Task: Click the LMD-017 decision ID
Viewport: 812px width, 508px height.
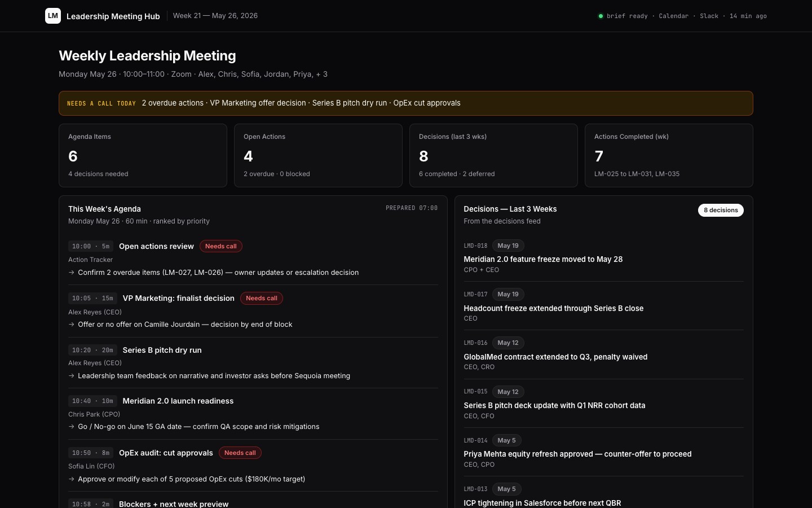Action: (x=475, y=295)
